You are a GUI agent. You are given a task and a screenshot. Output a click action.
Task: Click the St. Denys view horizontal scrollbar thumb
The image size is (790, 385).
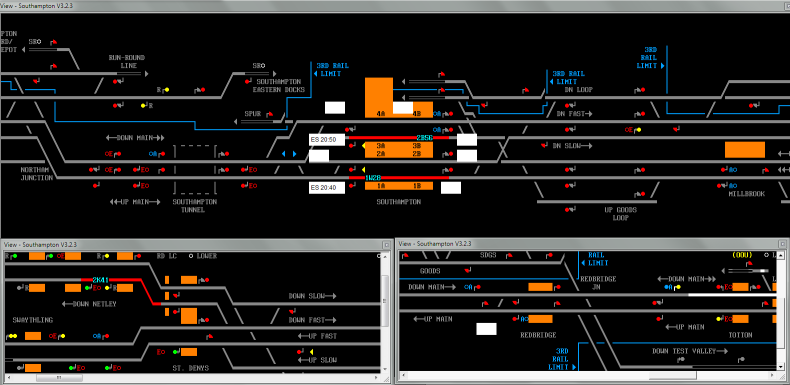point(58,377)
